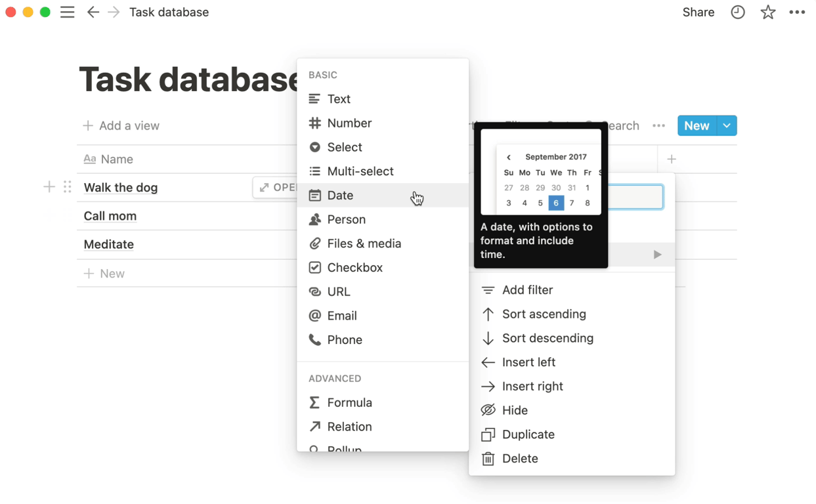Screen dimensions: 816x504
Task: Click the drag handle beside Walk the dog
Action: click(x=67, y=187)
